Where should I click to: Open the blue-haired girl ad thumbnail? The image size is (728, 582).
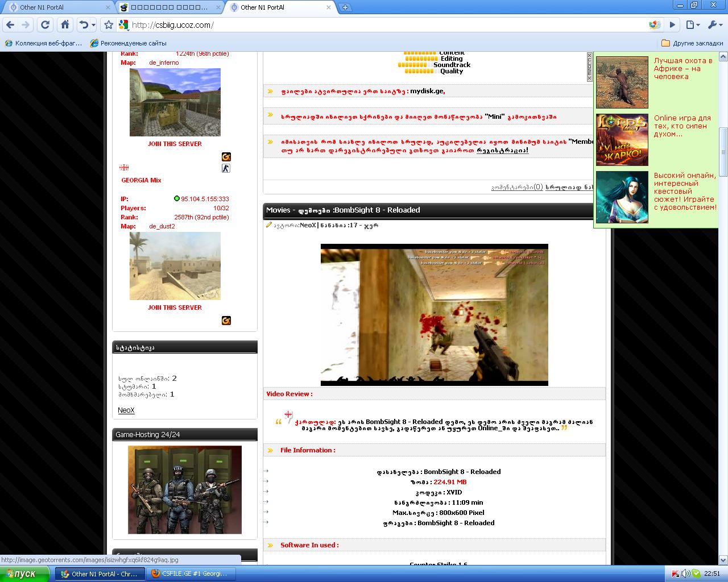pos(622,197)
